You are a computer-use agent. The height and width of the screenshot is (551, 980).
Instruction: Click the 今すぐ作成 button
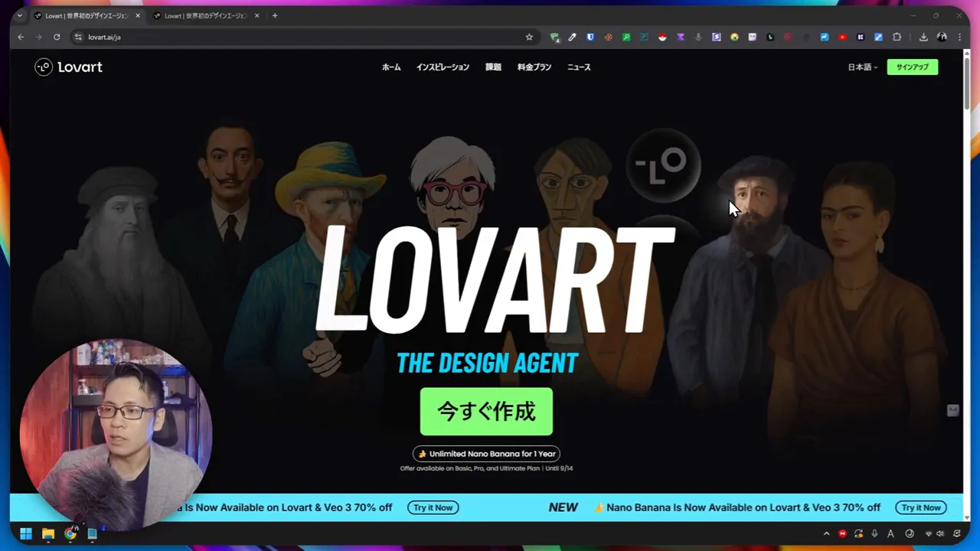point(486,412)
